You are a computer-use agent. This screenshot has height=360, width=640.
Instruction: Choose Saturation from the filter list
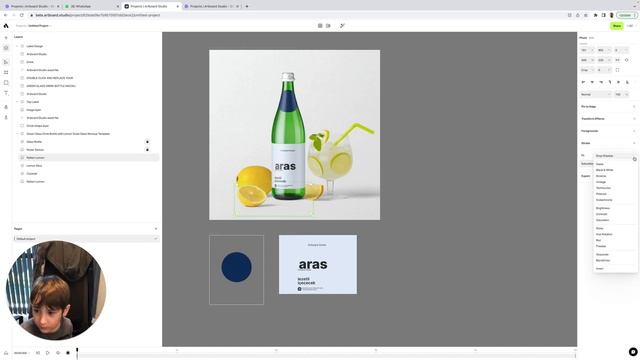click(602, 220)
